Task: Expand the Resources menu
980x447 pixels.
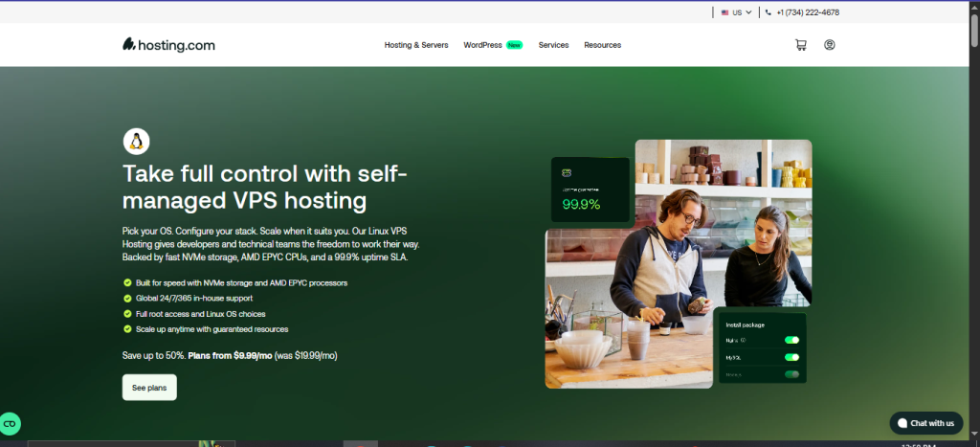Action: pos(603,45)
